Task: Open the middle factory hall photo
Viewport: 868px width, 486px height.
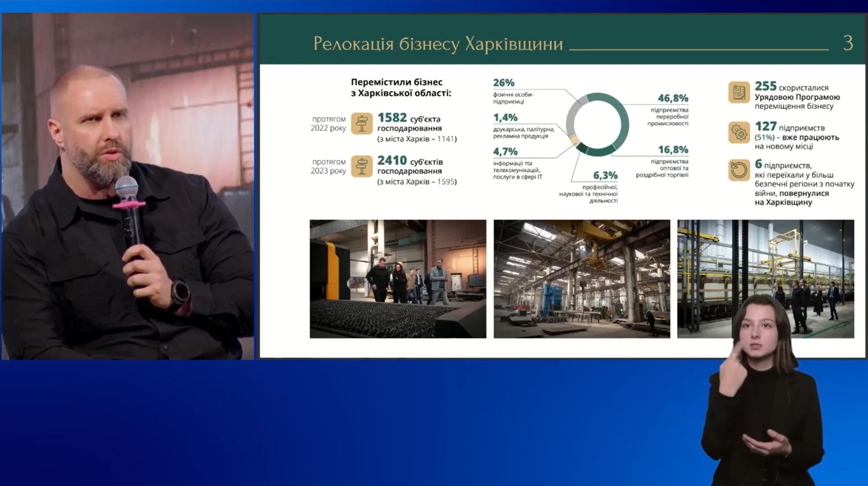Action: [582, 279]
